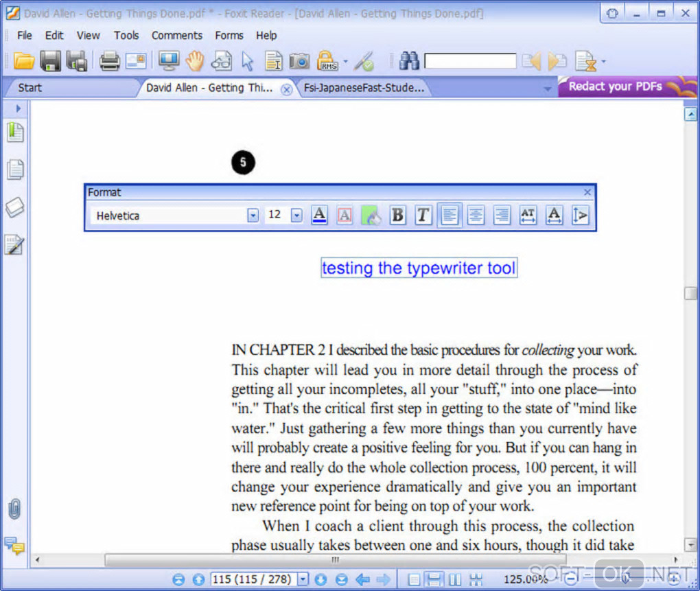700x591 pixels.
Task: Toggle bold in Format toolbar
Action: (x=397, y=215)
